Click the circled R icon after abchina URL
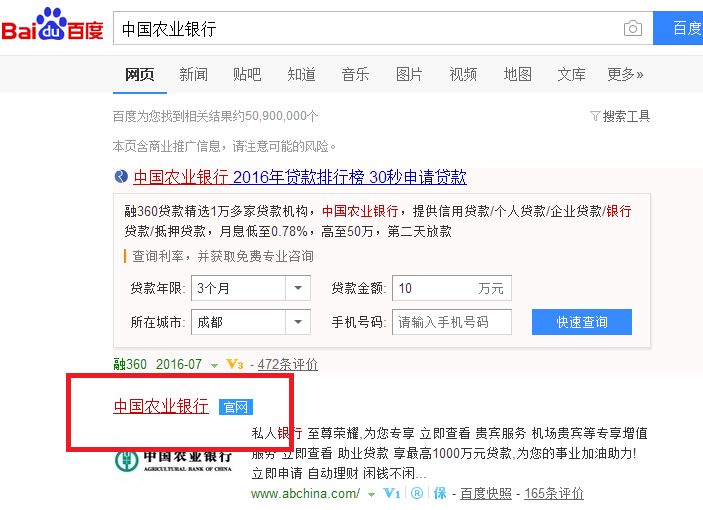The width and height of the screenshot is (703, 510). click(x=416, y=494)
